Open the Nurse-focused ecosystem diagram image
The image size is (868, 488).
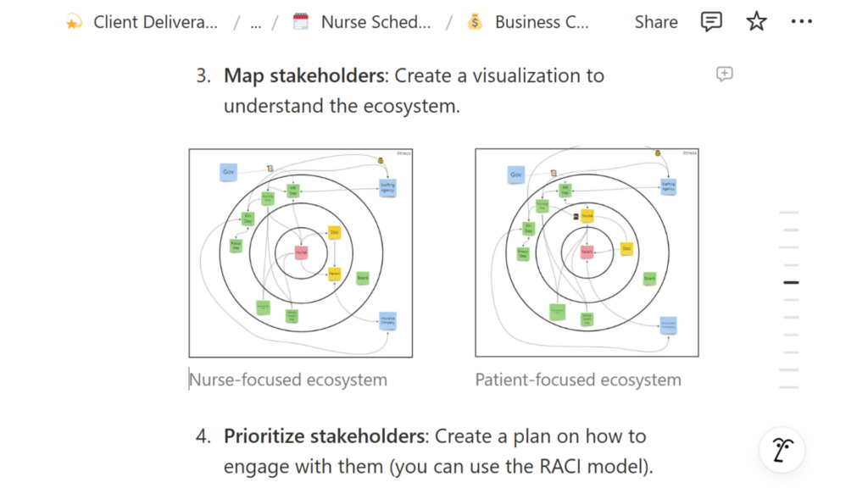point(301,252)
